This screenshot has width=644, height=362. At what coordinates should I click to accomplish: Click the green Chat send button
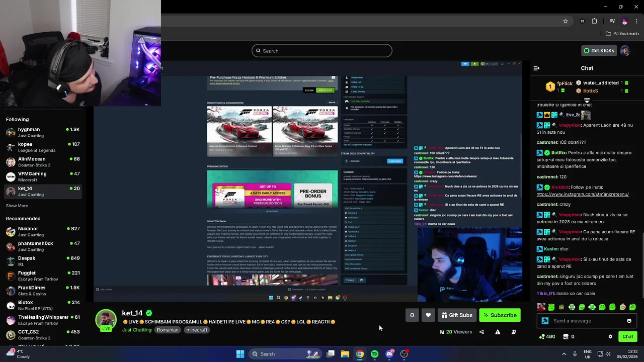click(628, 337)
